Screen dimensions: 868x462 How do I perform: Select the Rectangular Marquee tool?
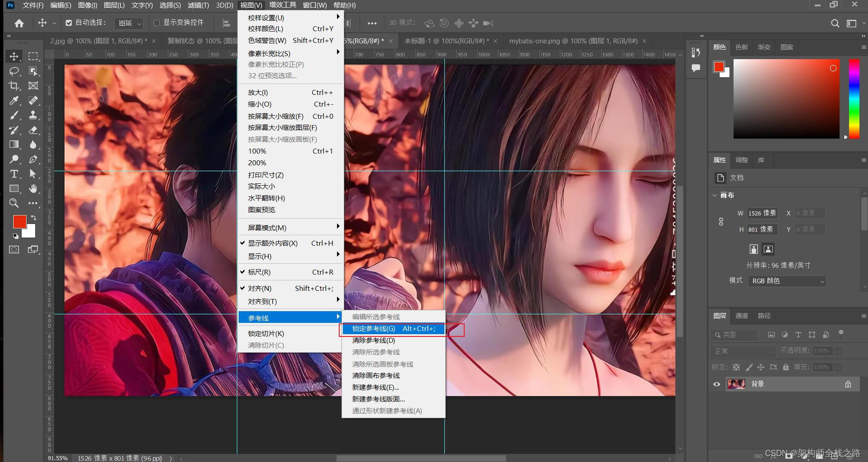pyautogui.click(x=33, y=56)
